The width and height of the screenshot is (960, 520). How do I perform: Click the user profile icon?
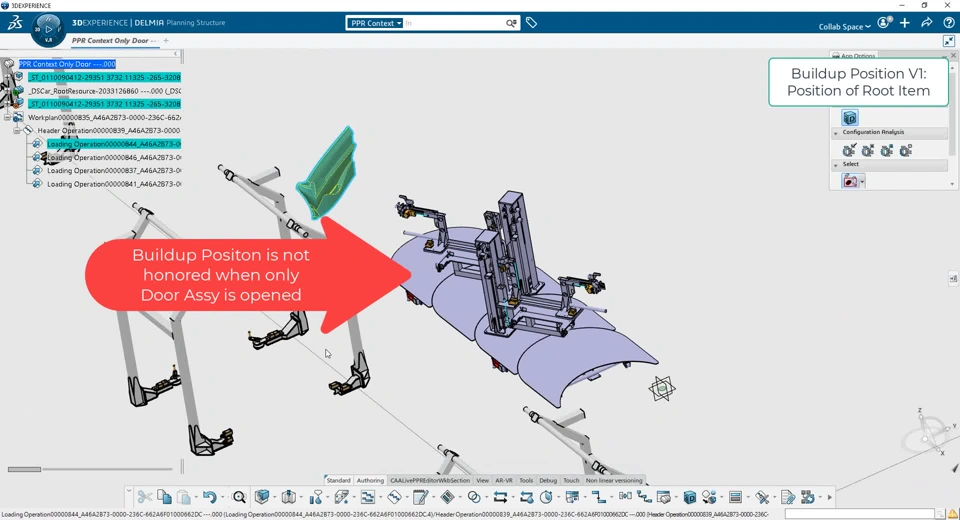coord(884,23)
